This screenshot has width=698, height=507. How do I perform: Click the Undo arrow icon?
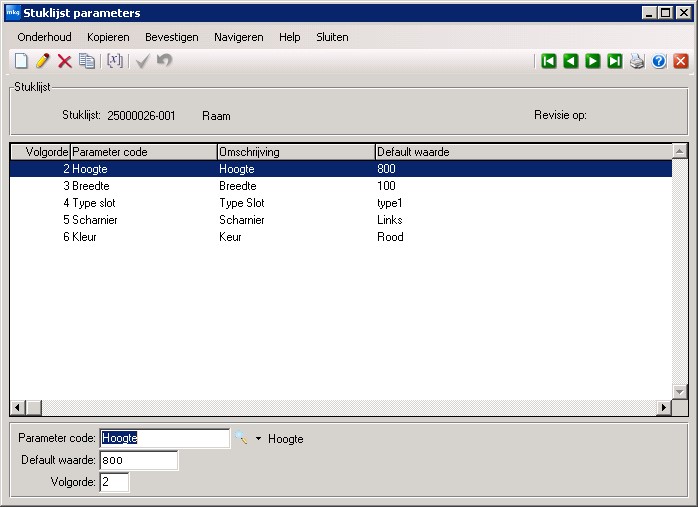pos(164,60)
